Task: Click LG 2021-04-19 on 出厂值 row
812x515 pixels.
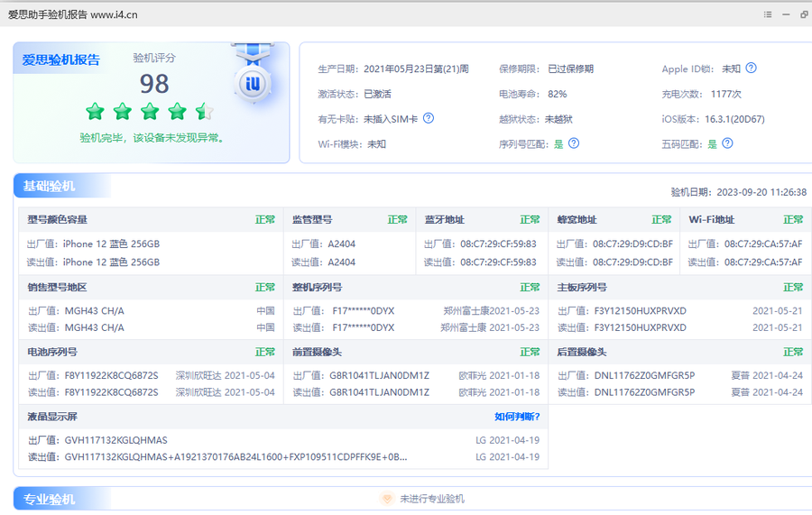Action: tap(507, 440)
